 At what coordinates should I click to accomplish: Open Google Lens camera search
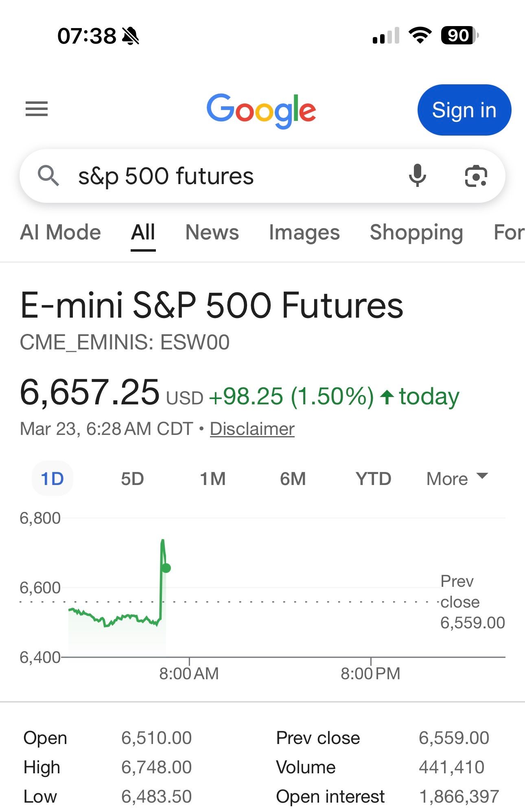tap(476, 176)
